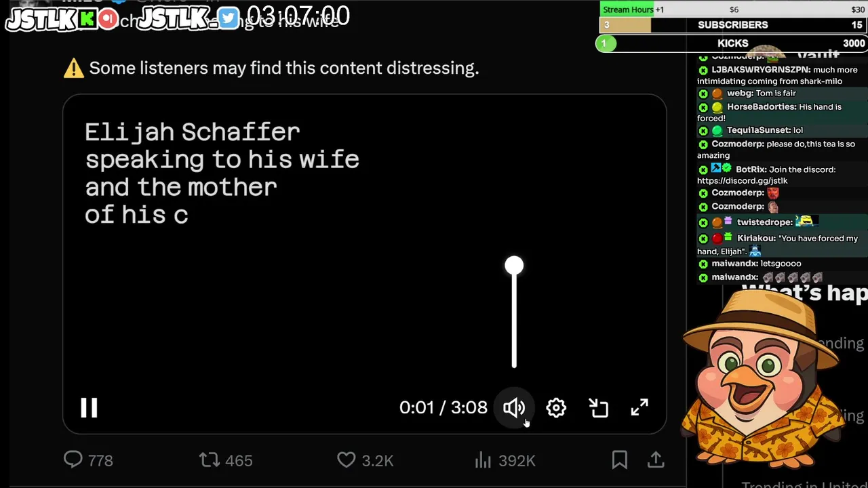Open the discord.gg/jstlk link in chat
The image size is (868, 488).
click(742, 181)
